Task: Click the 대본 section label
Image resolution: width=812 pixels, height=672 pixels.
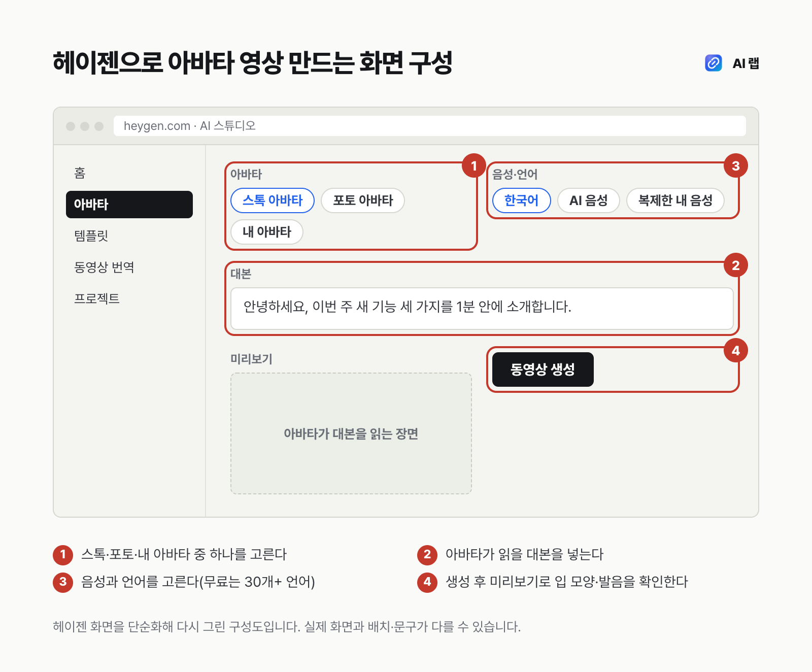Action: click(241, 274)
